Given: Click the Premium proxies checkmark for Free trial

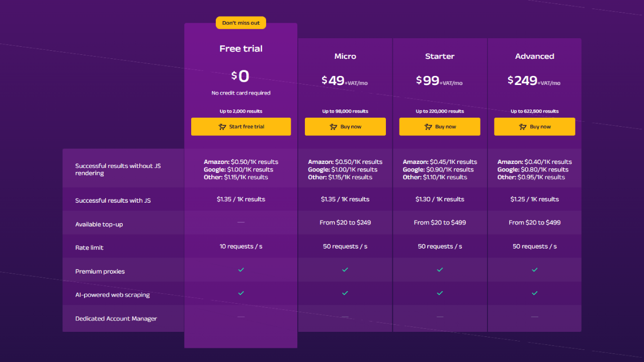Looking at the screenshot, I should tap(241, 270).
